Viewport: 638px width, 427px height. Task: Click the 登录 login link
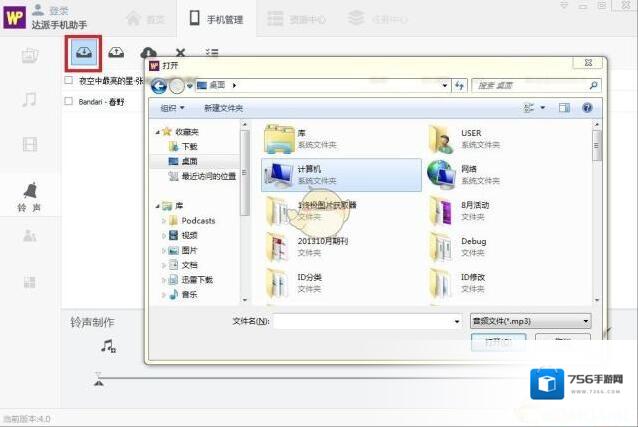point(58,10)
